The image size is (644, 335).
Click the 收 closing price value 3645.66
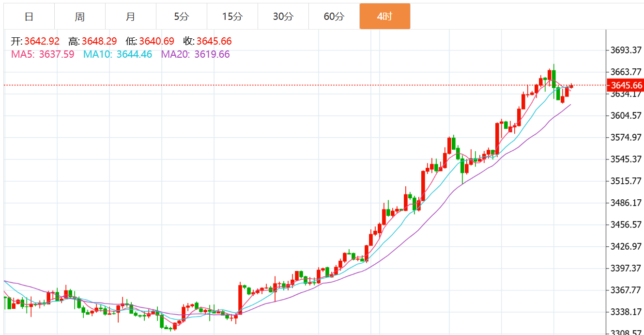(214, 42)
